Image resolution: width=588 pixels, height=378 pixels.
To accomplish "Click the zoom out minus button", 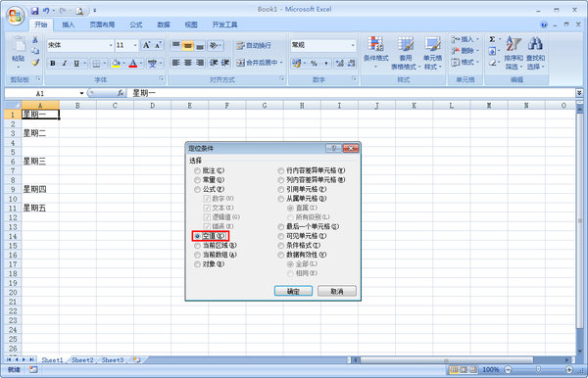I will pyautogui.click(x=508, y=370).
